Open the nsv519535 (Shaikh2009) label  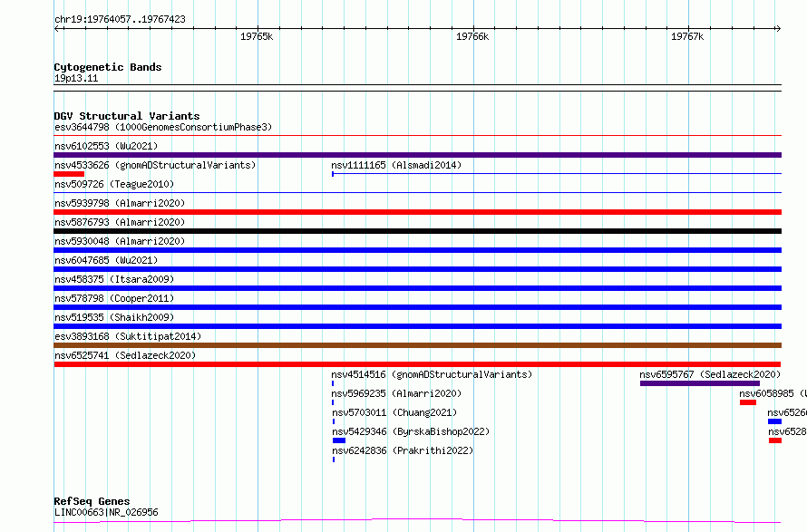(114, 317)
